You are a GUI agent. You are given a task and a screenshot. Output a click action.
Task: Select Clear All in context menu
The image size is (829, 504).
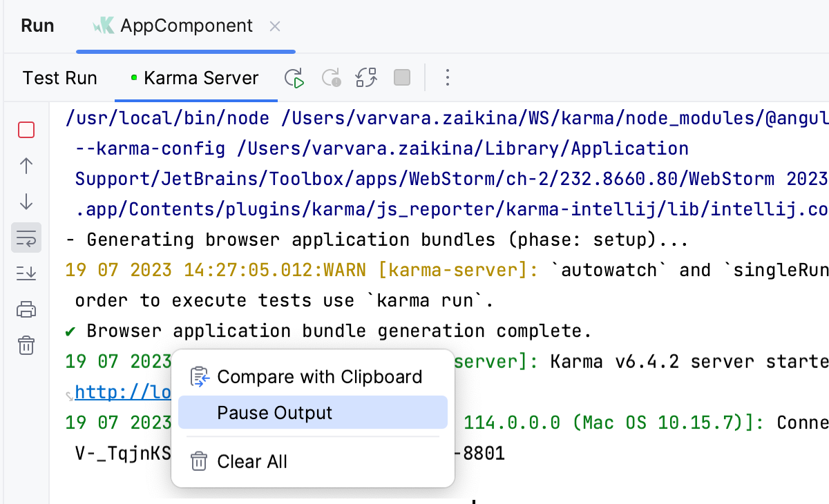click(252, 462)
